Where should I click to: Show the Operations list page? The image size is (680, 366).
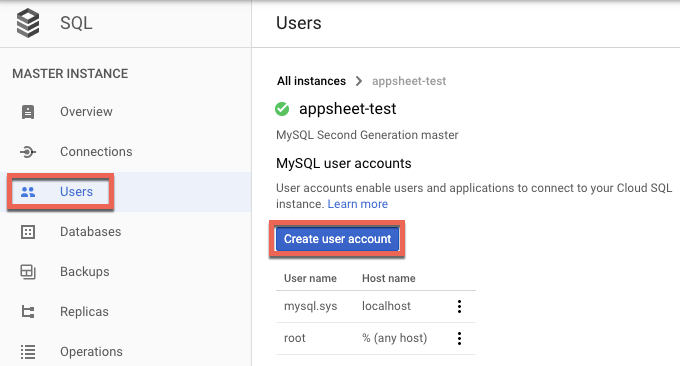pos(92,352)
